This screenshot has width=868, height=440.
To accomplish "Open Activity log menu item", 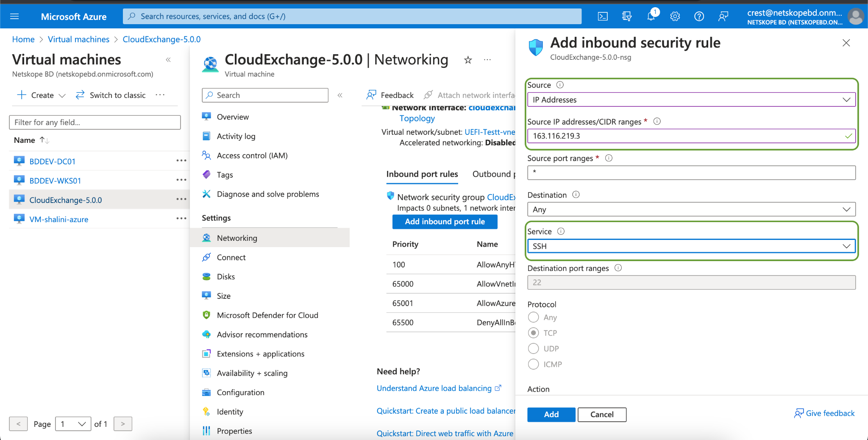I will coord(236,136).
